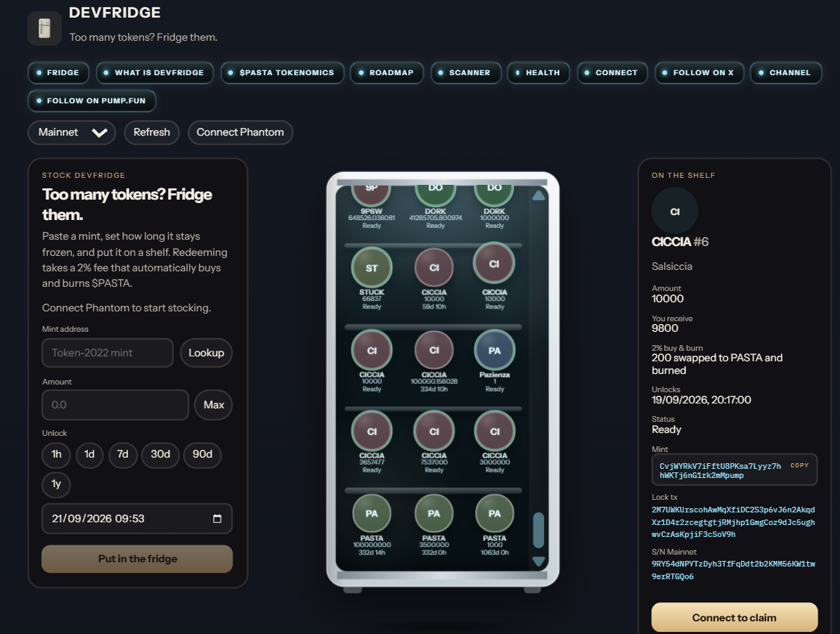Select the Pazienza token on the shelf

(x=494, y=350)
